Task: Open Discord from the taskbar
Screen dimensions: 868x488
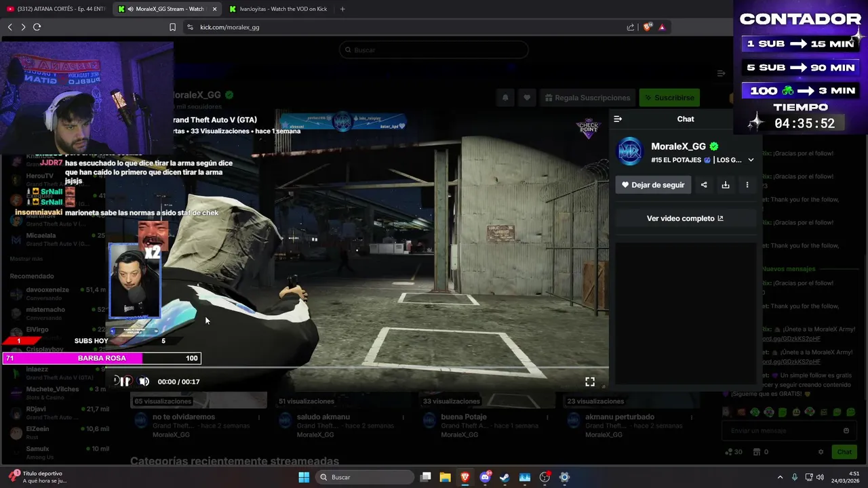Action: (485, 477)
